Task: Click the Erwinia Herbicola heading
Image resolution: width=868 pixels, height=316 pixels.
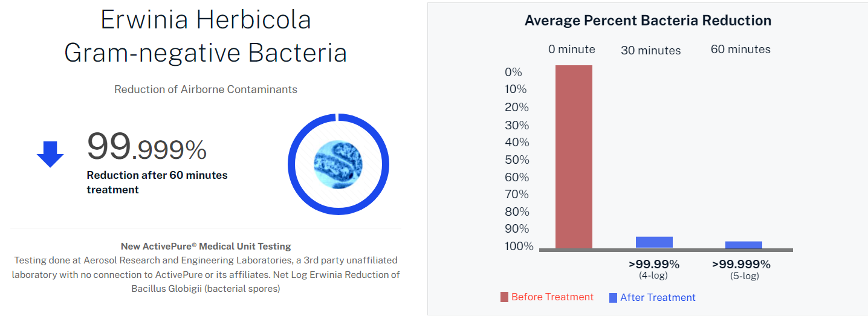Action: click(x=206, y=20)
